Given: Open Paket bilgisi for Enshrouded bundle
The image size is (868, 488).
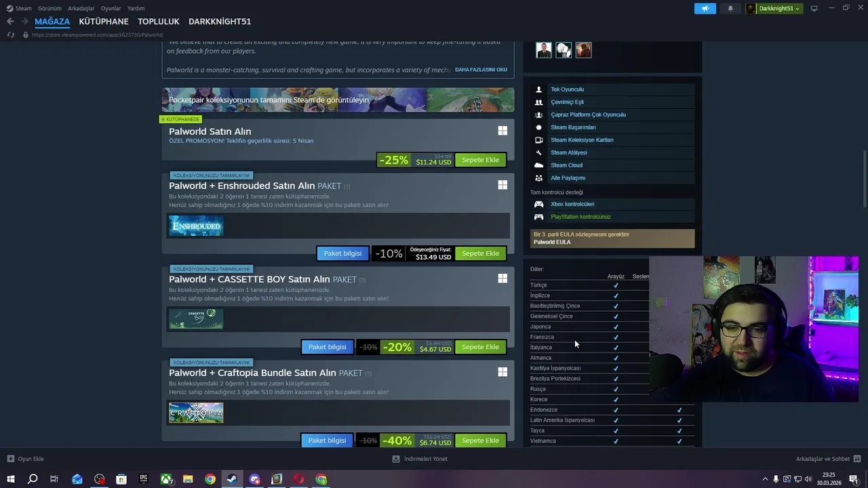Looking at the screenshot, I should (x=342, y=253).
